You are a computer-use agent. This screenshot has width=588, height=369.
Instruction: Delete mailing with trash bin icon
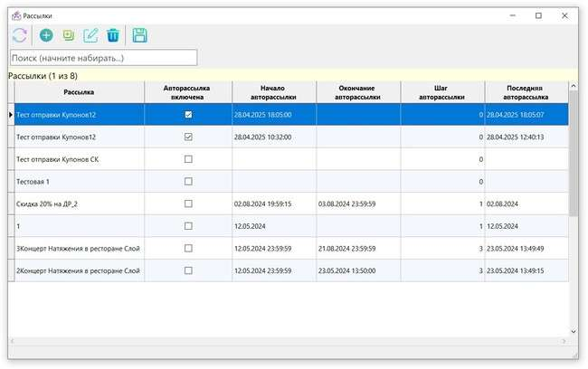[x=113, y=35]
